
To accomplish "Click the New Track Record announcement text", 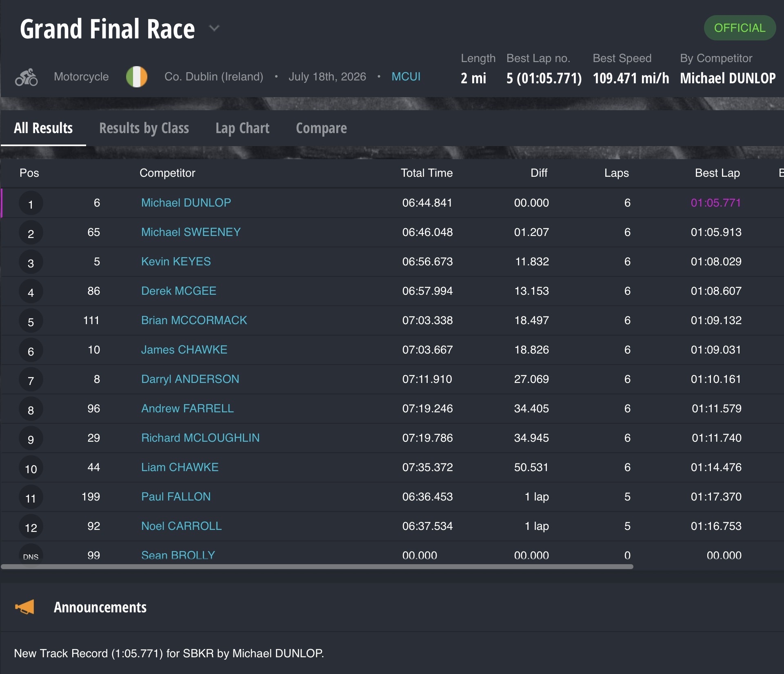I will [x=169, y=653].
